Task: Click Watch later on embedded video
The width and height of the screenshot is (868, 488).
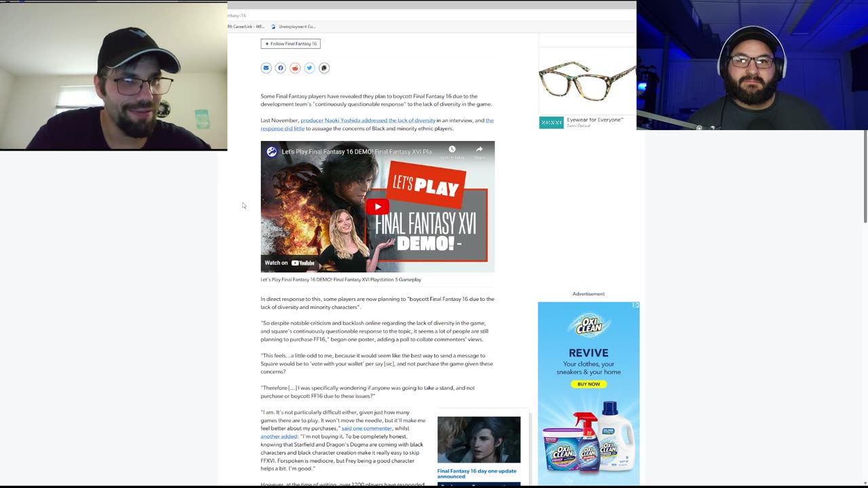Action: click(452, 152)
